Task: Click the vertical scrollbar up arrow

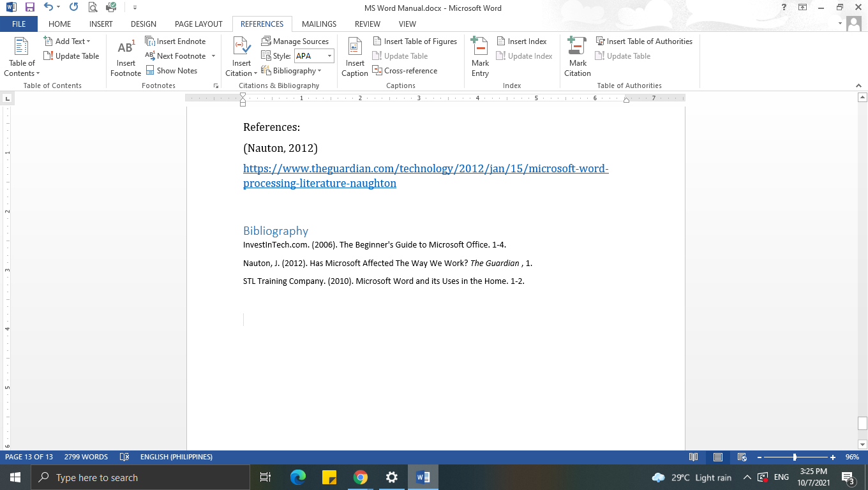Action: click(x=862, y=98)
